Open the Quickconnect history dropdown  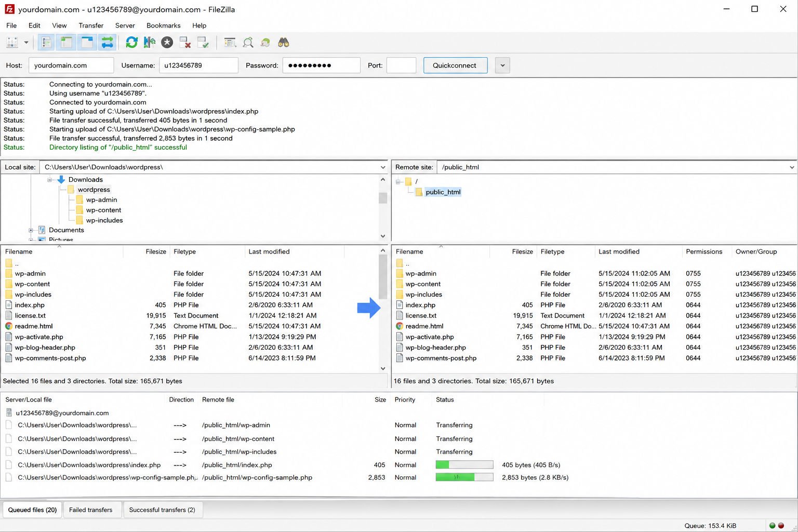[x=502, y=65]
